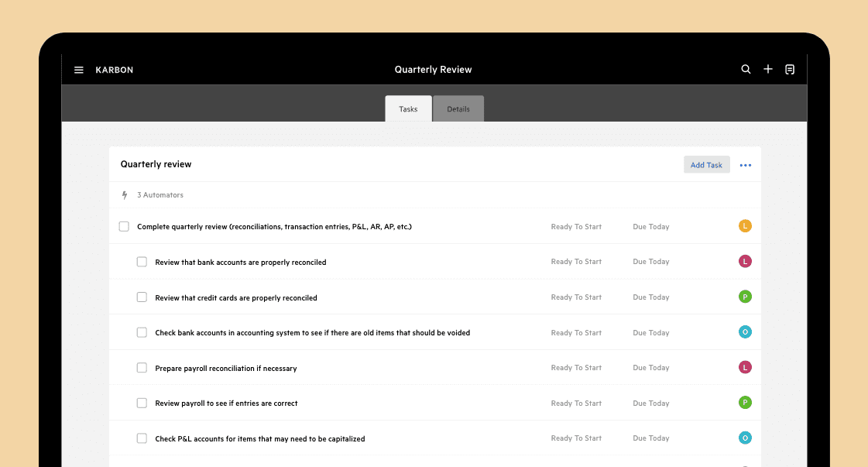The width and height of the screenshot is (868, 467).
Task: Open the search magnifier icon
Action: [x=746, y=69]
